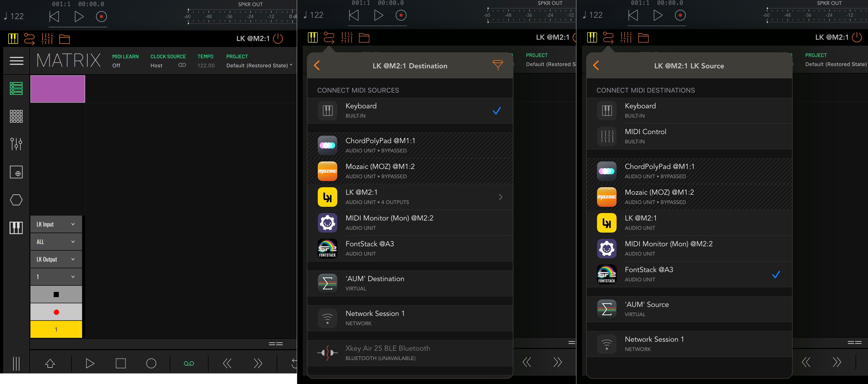Enable MIDI Monitor (Mon) in MIDI Sources list

410,223
